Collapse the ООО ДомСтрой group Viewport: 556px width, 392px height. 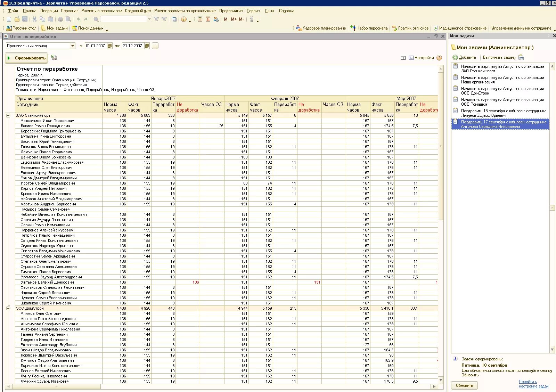pos(8,309)
